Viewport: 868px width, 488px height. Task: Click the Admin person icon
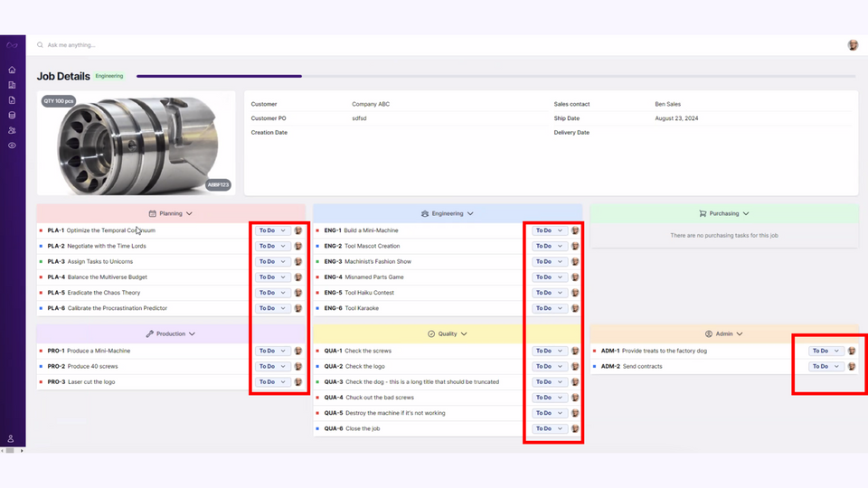point(709,334)
